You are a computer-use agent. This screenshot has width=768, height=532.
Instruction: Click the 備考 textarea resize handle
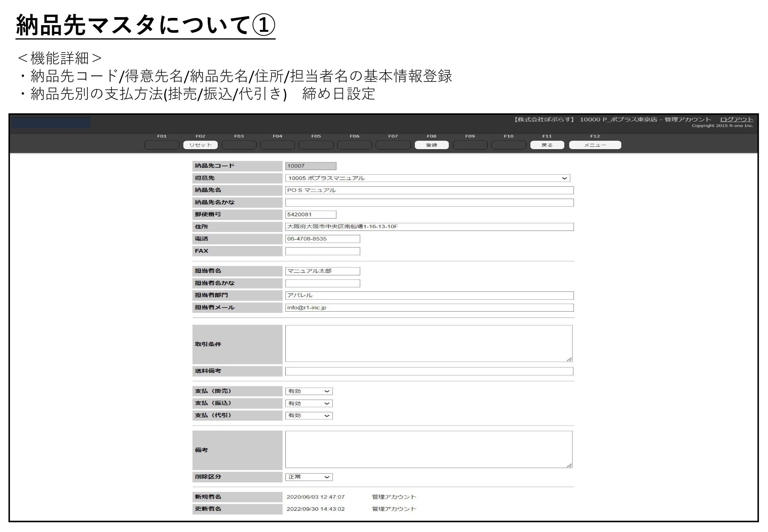[569, 465]
